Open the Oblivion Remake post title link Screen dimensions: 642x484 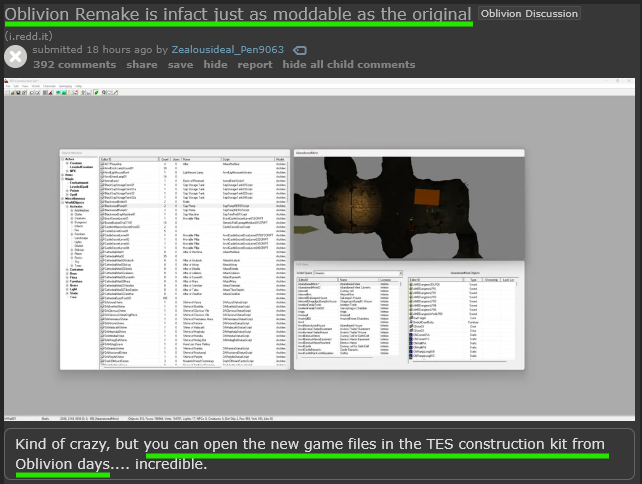[x=239, y=14]
